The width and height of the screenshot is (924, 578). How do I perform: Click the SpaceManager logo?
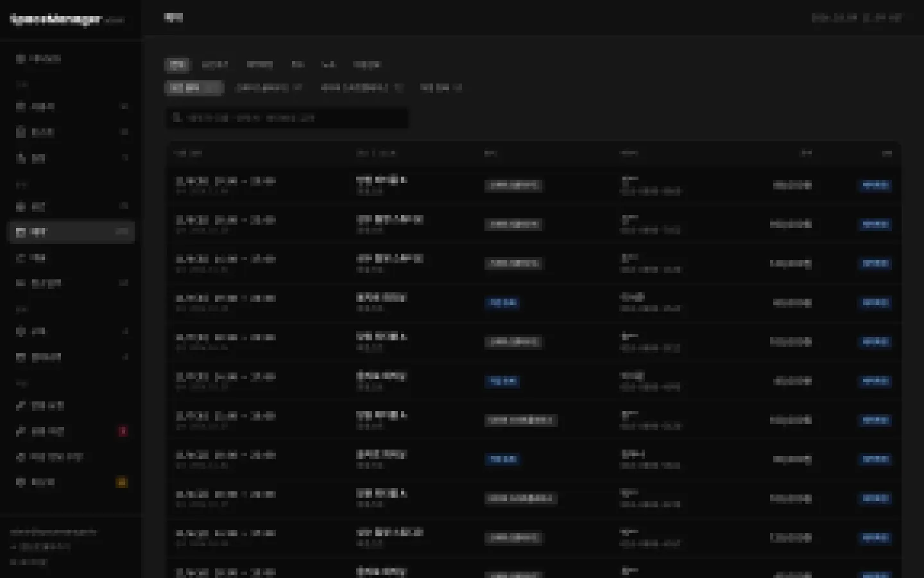coord(56,19)
